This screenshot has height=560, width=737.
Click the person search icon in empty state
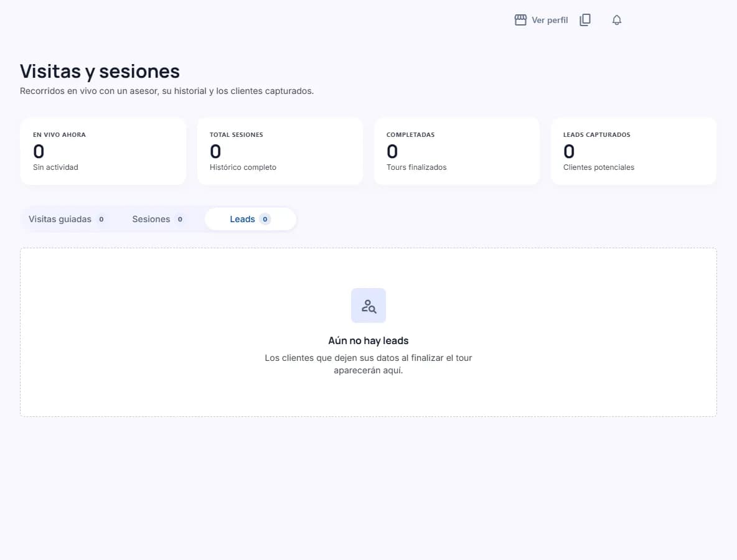coord(368,306)
